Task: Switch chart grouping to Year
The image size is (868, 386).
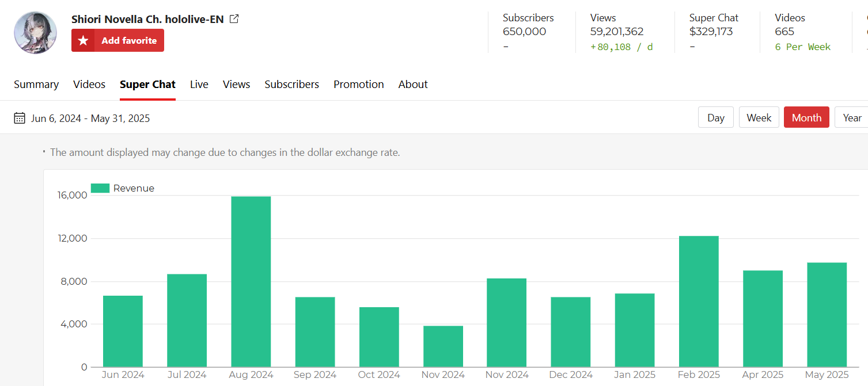Action: (852, 117)
